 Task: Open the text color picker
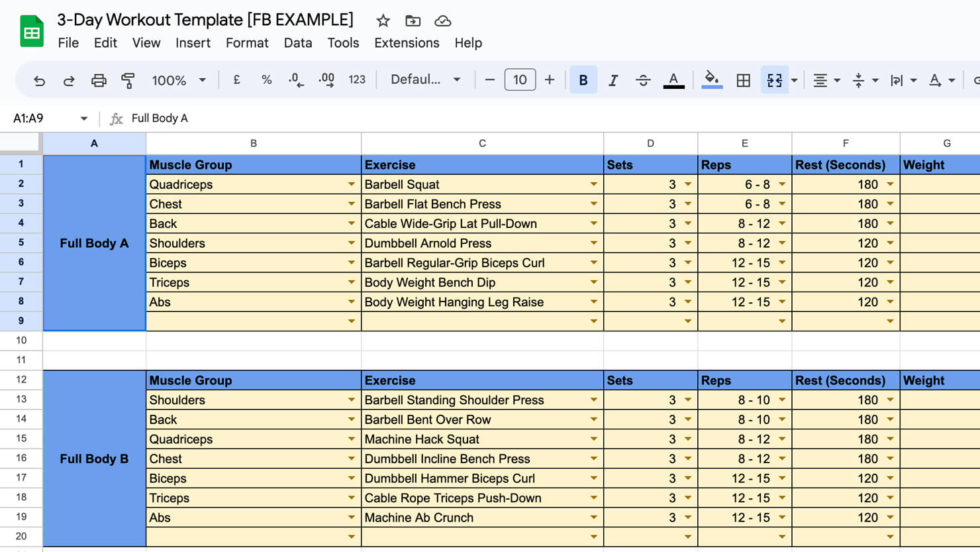[673, 80]
